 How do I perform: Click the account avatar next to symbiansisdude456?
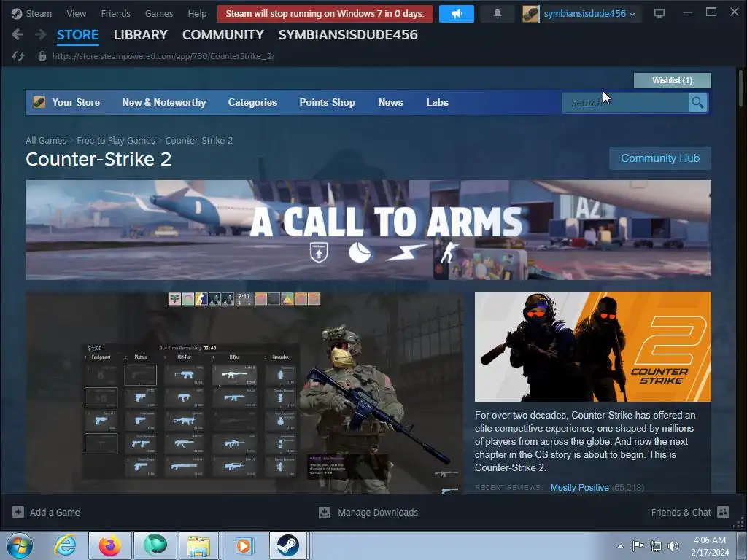pos(530,14)
